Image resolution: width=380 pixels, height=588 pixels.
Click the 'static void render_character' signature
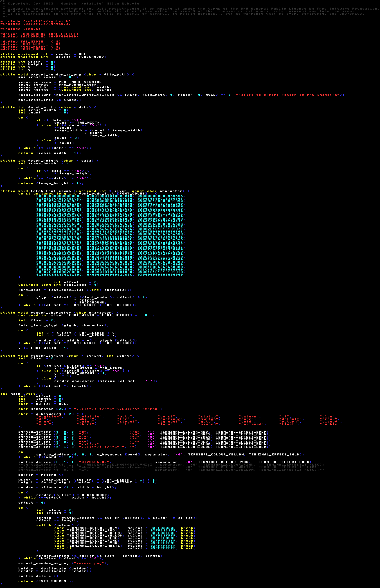(x=60, y=313)
